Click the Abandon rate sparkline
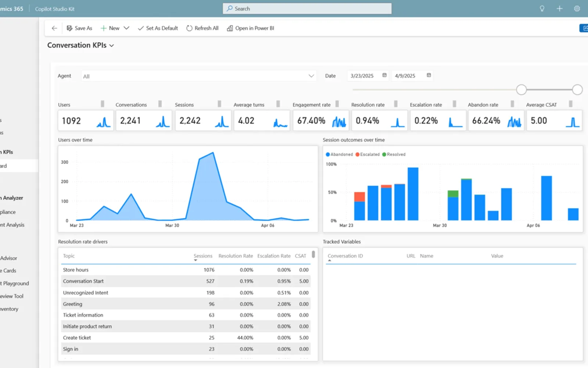The image size is (588, 368). (x=514, y=121)
